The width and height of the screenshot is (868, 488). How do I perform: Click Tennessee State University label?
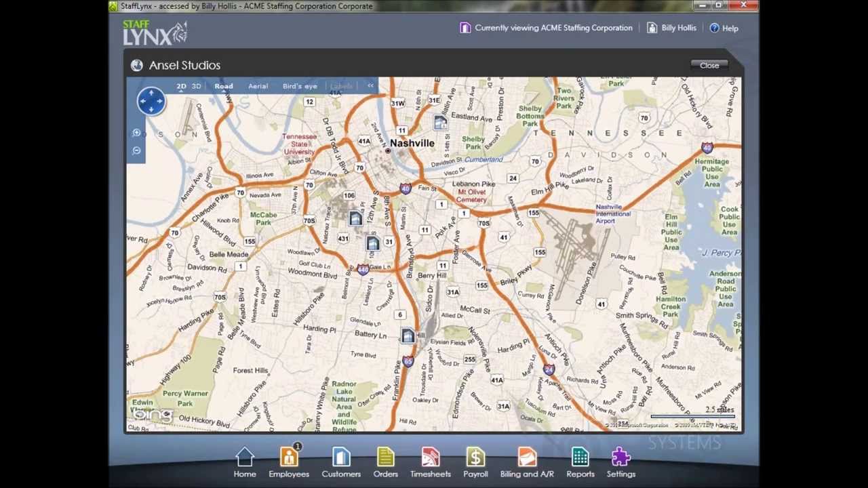[299, 144]
